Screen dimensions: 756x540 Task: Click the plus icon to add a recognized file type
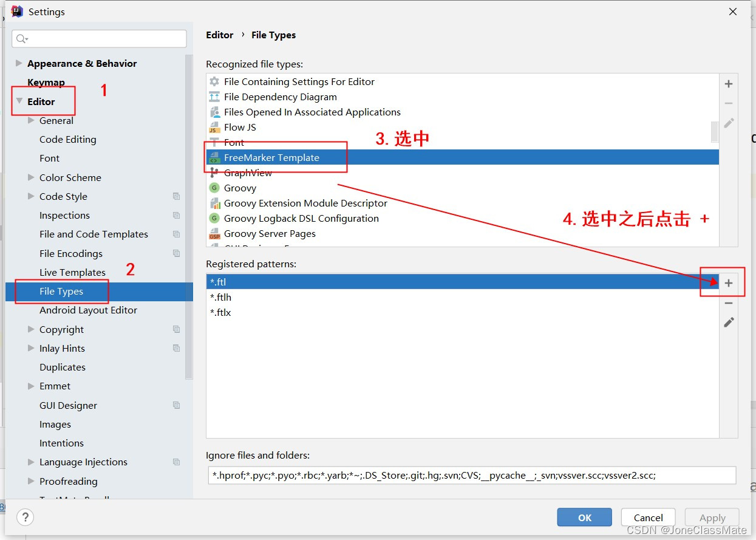[728, 84]
